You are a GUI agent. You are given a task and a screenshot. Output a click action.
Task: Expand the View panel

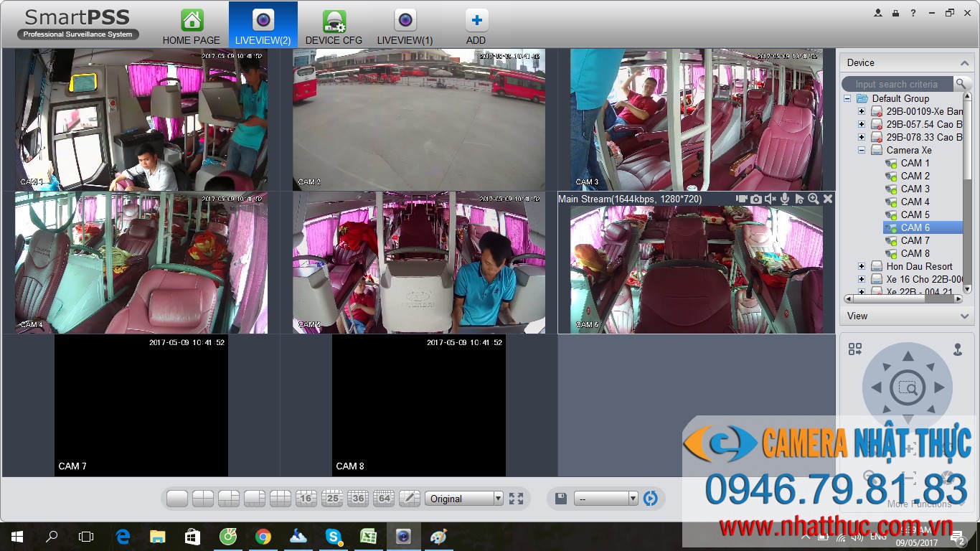click(x=965, y=316)
